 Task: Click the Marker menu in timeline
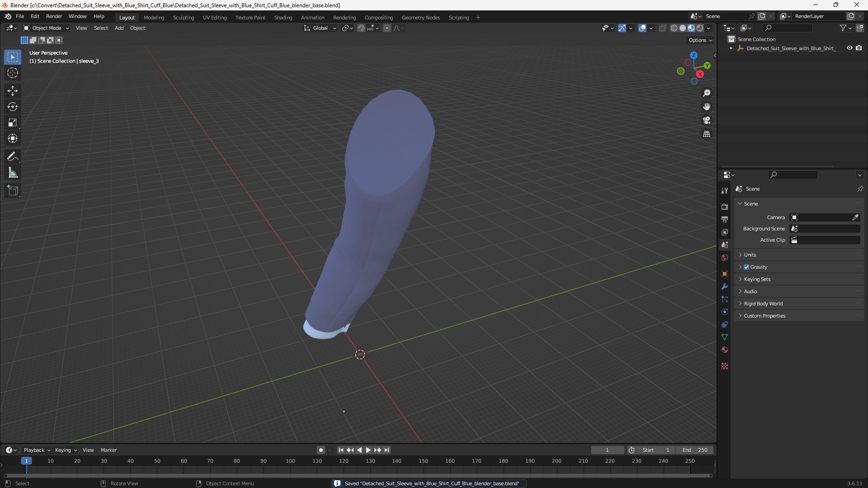tap(108, 450)
